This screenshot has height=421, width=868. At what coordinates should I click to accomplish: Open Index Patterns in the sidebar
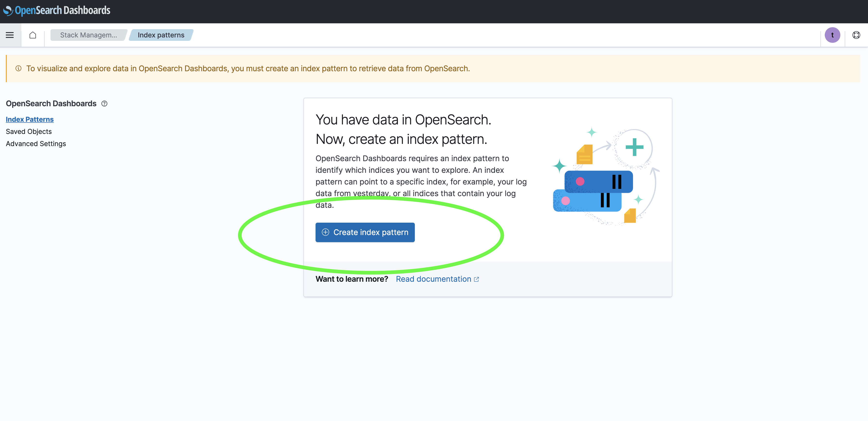(x=30, y=119)
